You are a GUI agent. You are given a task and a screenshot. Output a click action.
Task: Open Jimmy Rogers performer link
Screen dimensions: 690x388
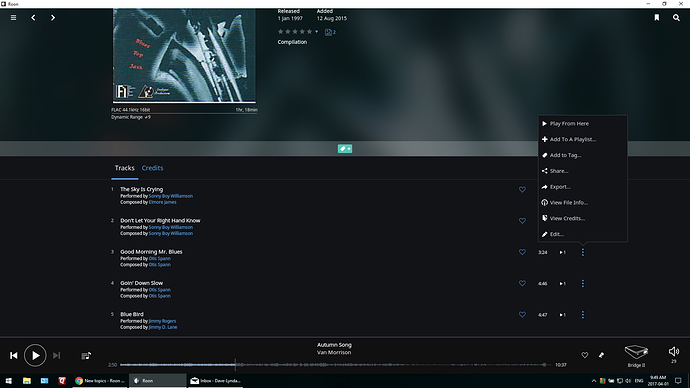(162, 321)
